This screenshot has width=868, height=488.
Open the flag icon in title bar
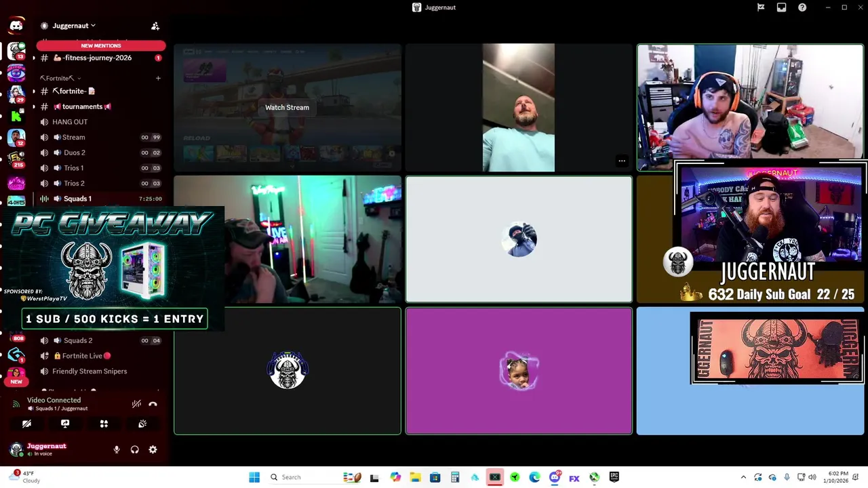tap(761, 7)
